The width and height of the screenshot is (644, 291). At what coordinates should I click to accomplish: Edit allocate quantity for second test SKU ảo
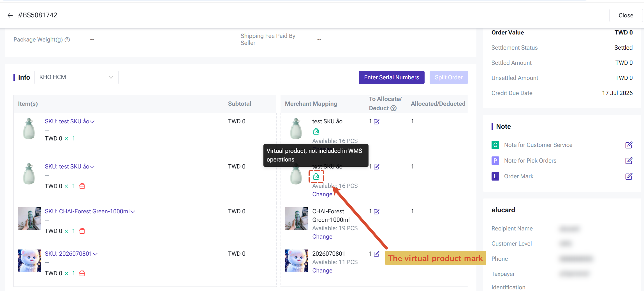pos(377,167)
